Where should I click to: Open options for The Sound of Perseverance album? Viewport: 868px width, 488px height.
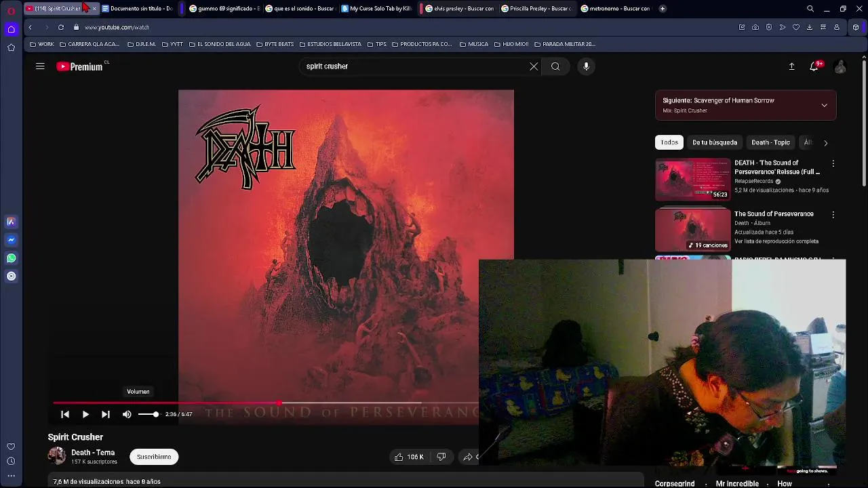(833, 214)
